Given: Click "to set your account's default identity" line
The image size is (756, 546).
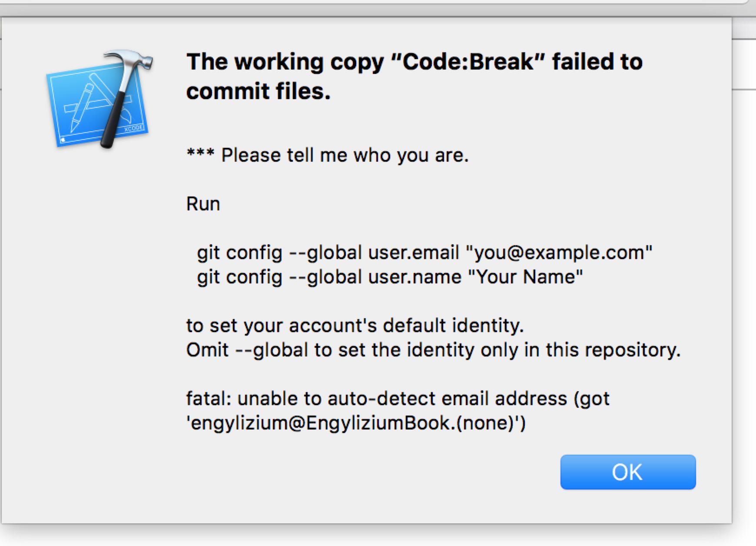Looking at the screenshot, I should pyautogui.click(x=355, y=326).
